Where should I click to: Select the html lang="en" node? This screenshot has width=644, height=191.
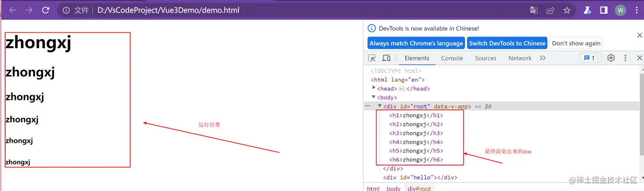(397, 80)
